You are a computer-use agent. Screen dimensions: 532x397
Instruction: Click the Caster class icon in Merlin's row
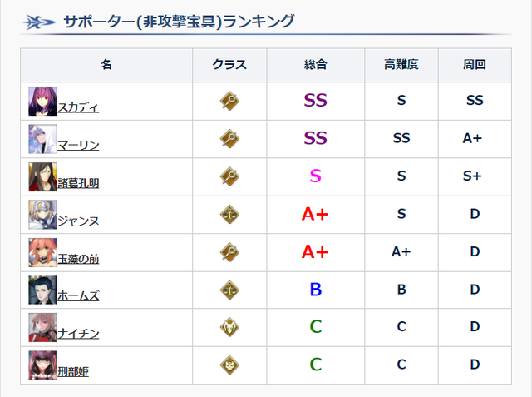(x=230, y=138)
